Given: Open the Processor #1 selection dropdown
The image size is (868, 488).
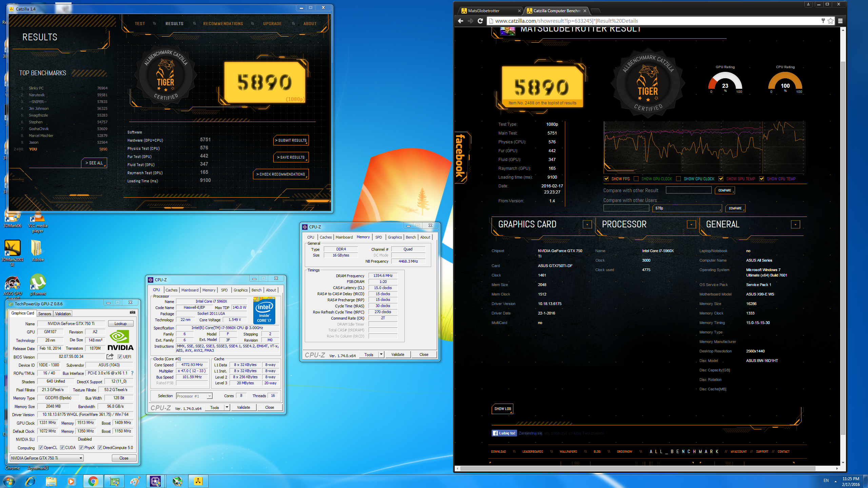Looking at the screenshot, I should pos(194,396).
